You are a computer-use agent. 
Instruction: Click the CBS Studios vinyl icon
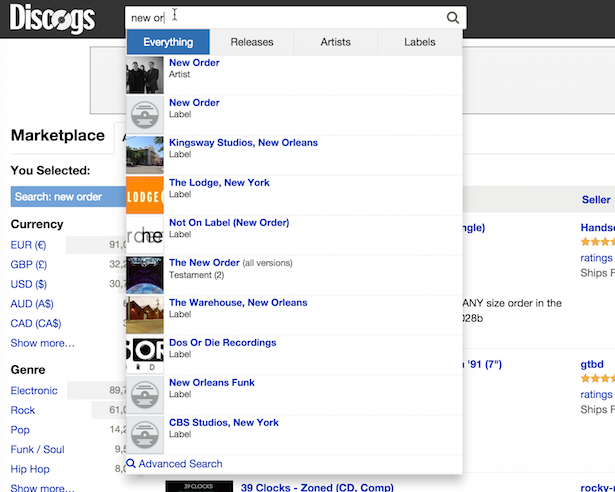(x=145, y=435)
